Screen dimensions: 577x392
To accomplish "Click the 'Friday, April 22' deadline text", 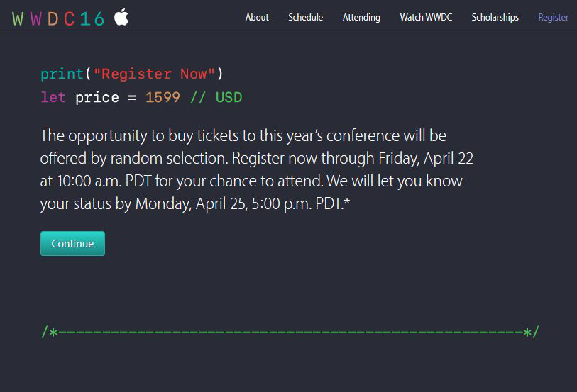I will tap(426, 159).
